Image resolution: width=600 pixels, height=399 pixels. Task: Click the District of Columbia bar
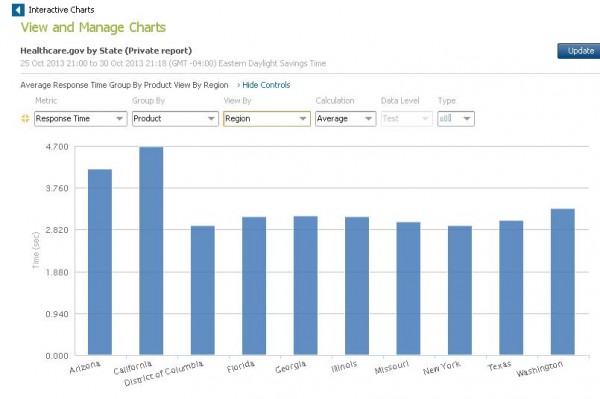pos(203,290)
